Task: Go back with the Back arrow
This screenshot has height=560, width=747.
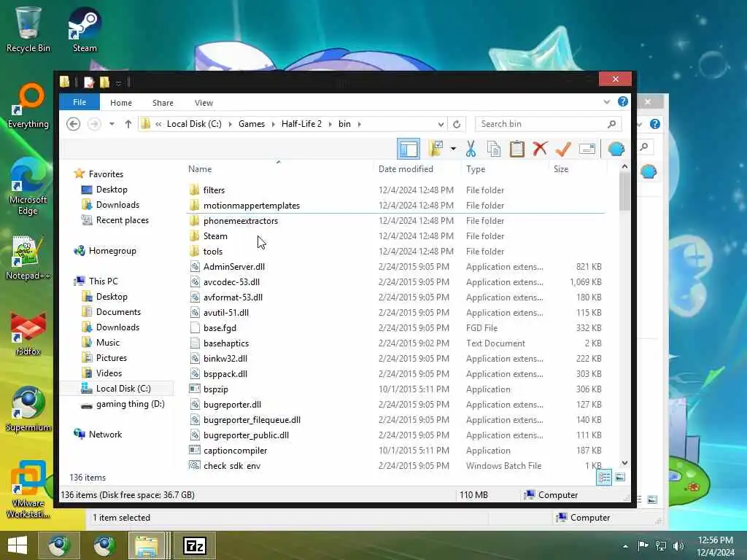Action: 73,124
